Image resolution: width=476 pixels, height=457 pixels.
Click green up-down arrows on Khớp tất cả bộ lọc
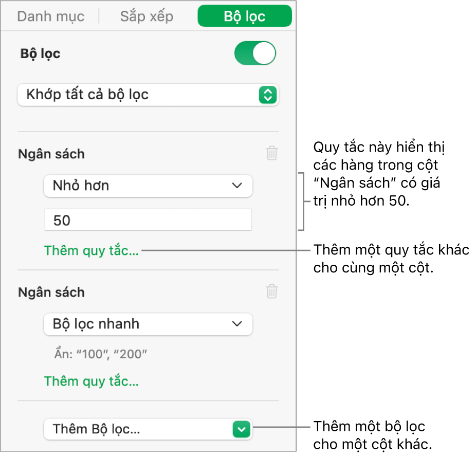[267, 95]
